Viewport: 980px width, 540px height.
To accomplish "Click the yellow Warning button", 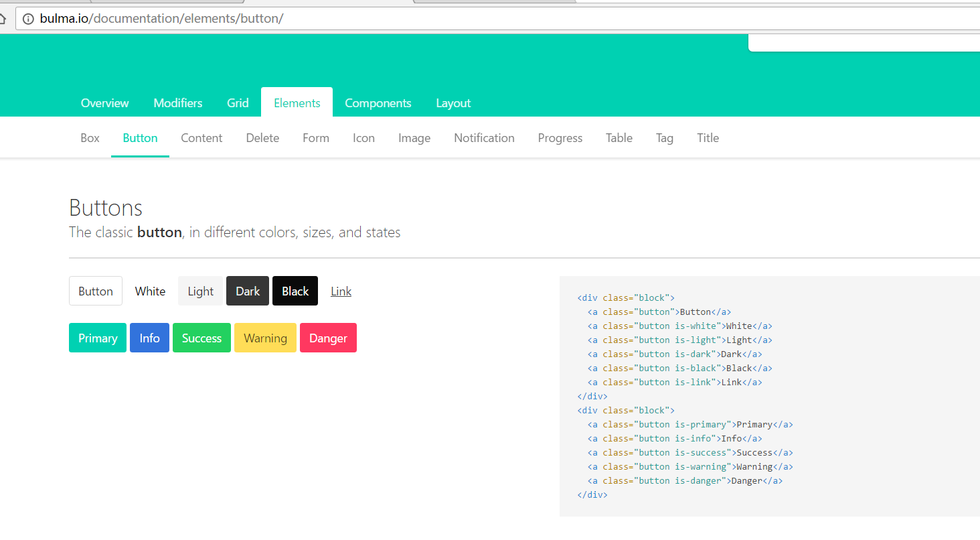I will coord(265,338).
